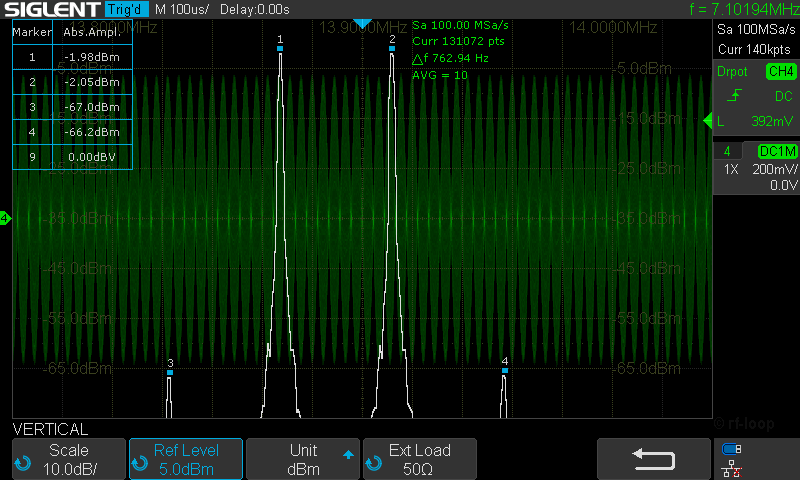Click the -1.98dBm marker 1 amplitude cell
The height and width of the screenshot is (480, 800).
[x=92, y=57]
